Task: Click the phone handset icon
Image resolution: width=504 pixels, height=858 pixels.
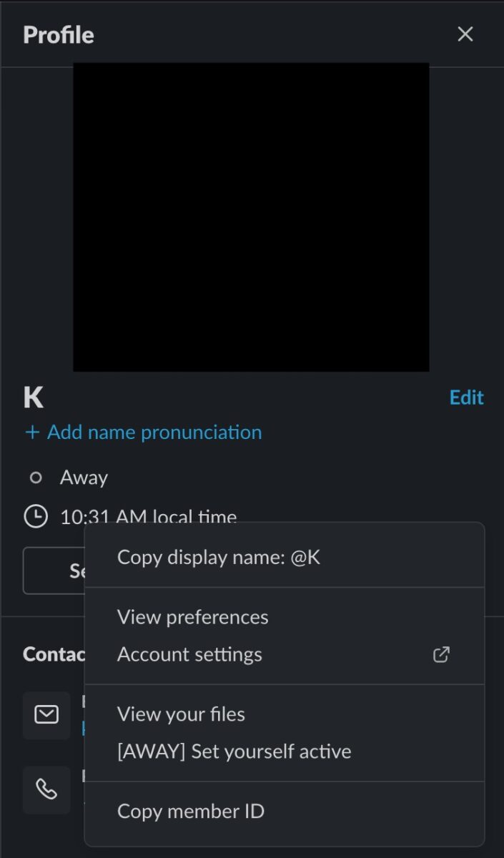Action: click(x=46, y=789)
